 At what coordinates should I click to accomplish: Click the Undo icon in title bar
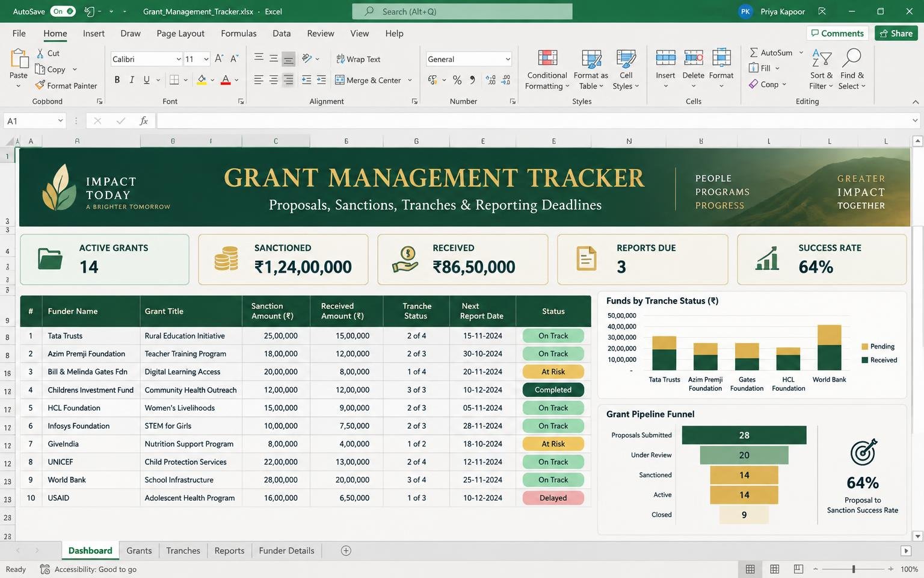89,11
